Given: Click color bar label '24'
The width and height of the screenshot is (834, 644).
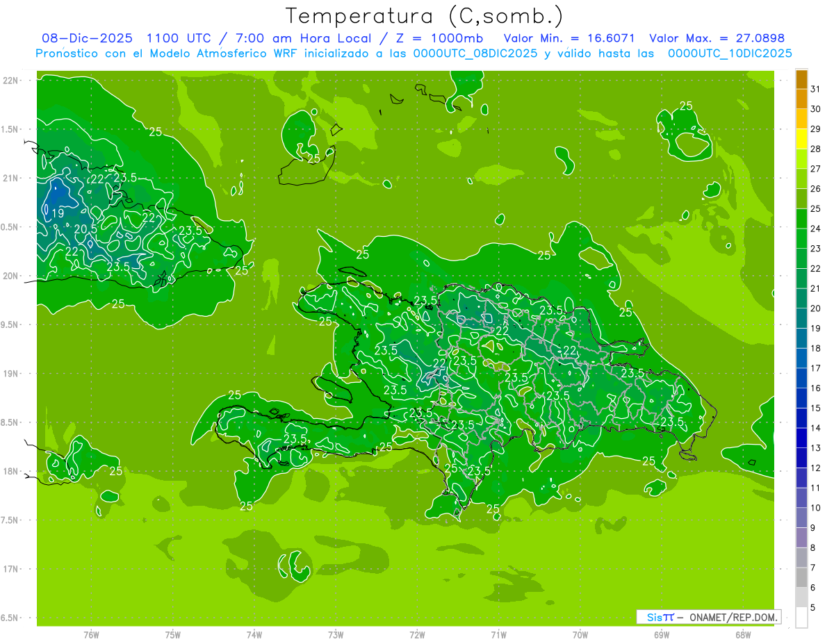Looking at the screenshot, I should point(816,229).
